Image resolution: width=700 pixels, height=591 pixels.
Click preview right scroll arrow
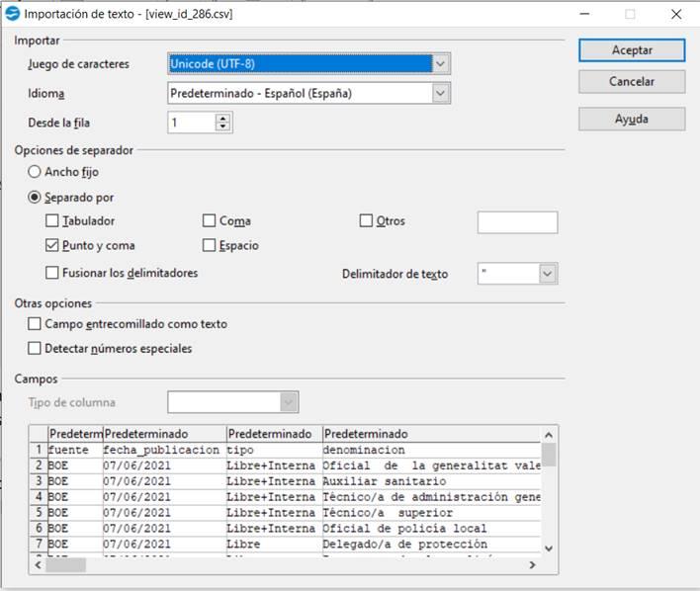[532, 565]
